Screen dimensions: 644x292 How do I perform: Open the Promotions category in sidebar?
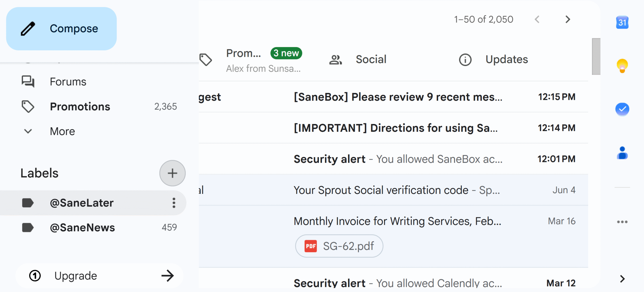tap(93, 107)
